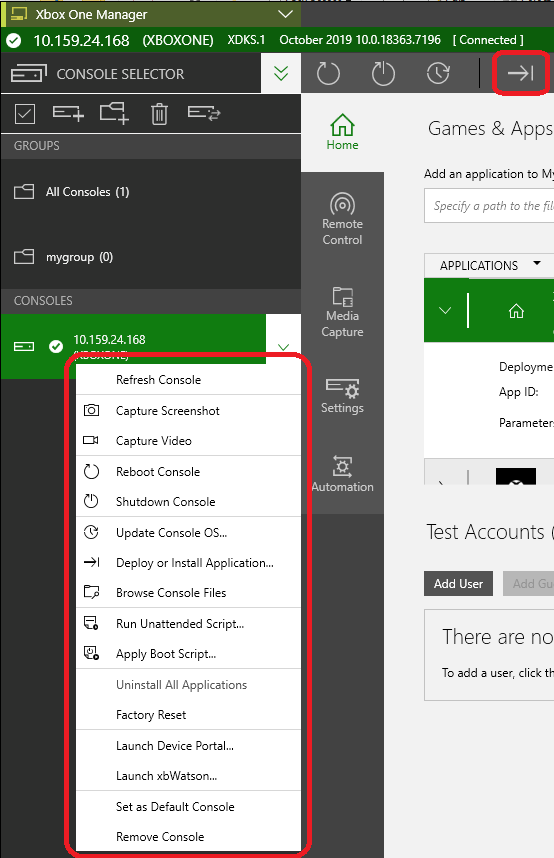Viewport: 554px width, 858px height.
Task: Click the connected status checkmark icon
Action: (x=14, y=40)
